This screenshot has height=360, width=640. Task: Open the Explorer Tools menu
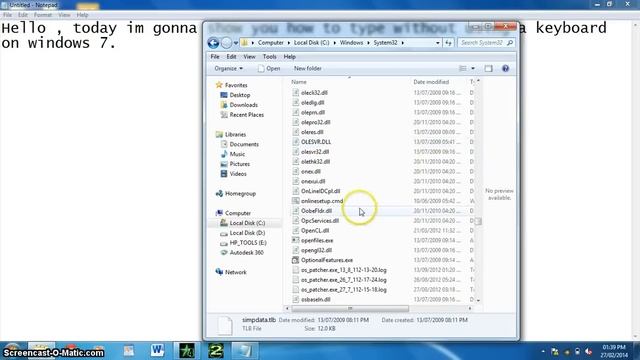click(x=269, y=57)
